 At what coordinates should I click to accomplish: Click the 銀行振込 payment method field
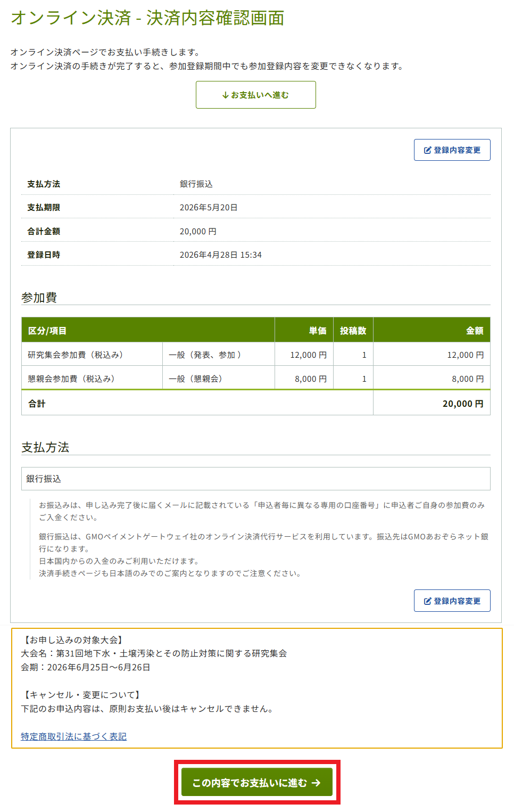255,479
